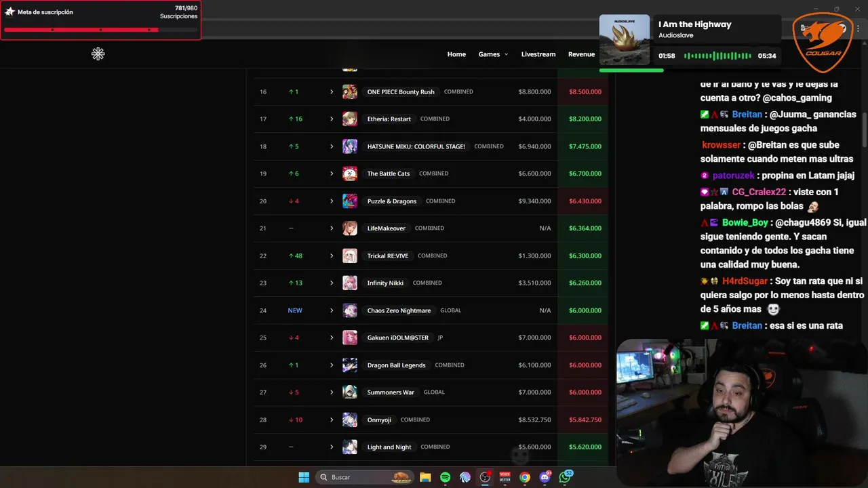Click the Puzzle & Dragons game icon
Screen dimensions: 868x488
click(350, 201)
